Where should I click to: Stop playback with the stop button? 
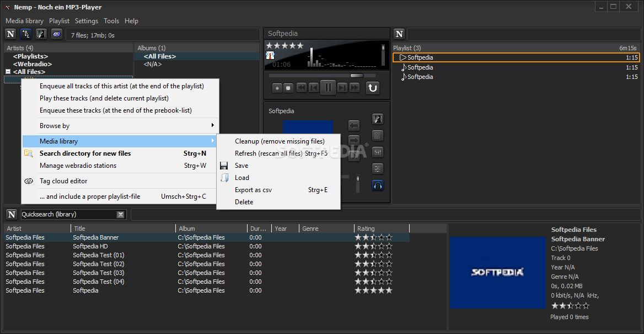(x=288, y=88)
